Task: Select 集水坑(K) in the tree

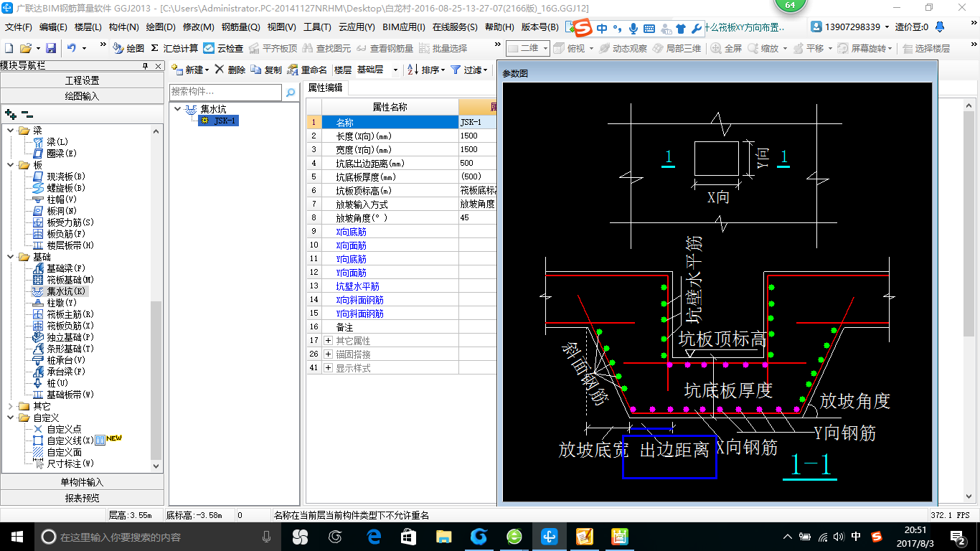Action: pos(66,291)
